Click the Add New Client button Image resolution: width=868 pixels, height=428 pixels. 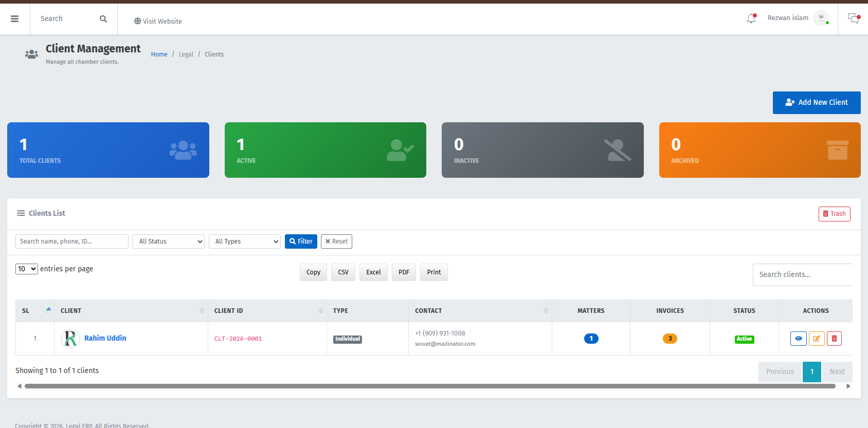coord(817,103)
